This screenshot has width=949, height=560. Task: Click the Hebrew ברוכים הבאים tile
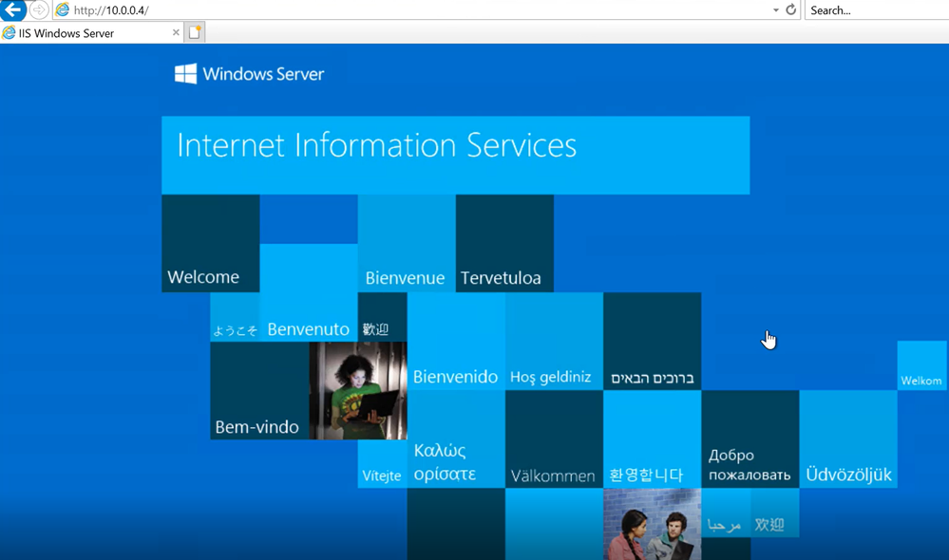[x=653, y=342]
